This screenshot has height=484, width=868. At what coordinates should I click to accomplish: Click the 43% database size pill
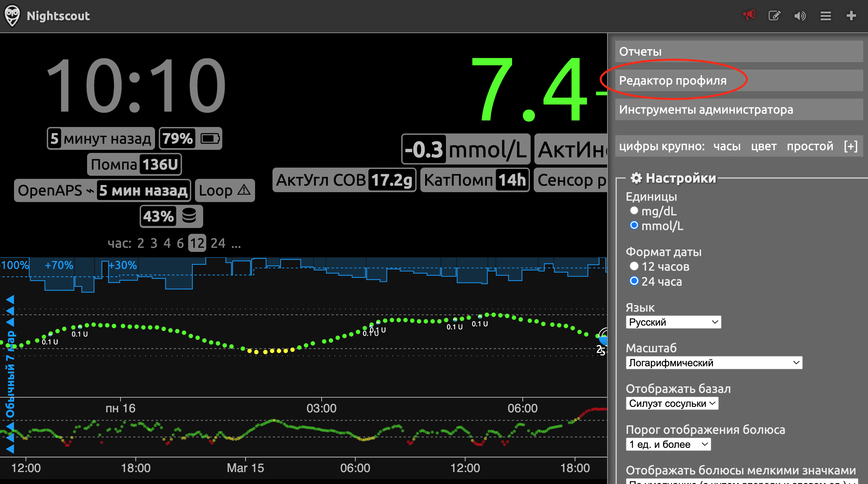(x=171, y=216)
